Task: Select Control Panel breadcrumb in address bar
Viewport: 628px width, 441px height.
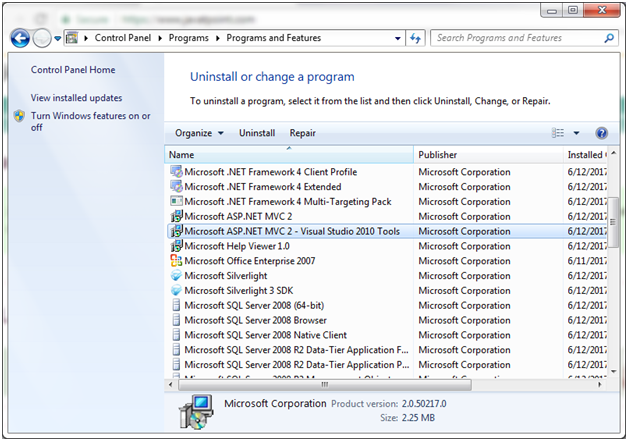Action: click(123, 38)
